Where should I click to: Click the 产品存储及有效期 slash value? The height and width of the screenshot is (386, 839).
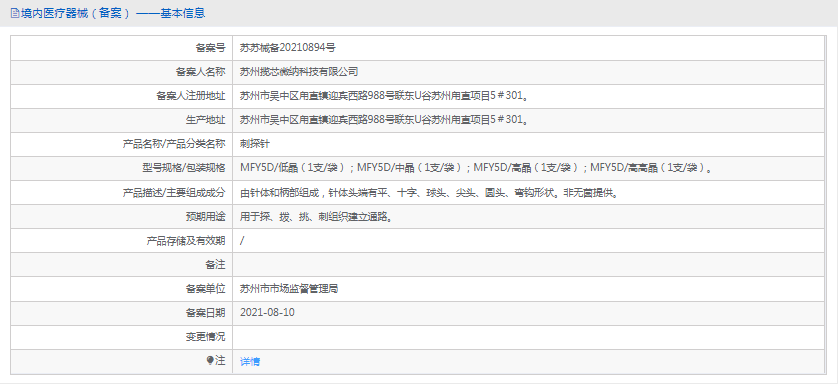(x=242, y=240)
